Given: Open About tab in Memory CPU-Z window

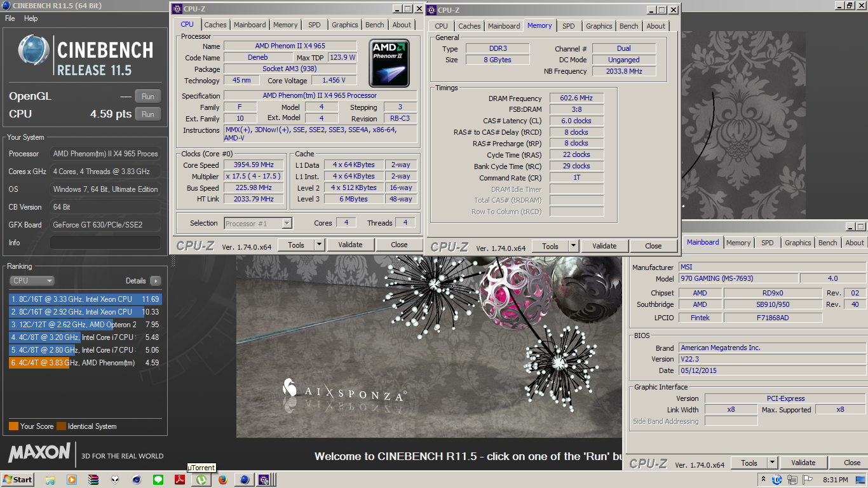Looking at the screenshot, I should (x=656, y=26).
